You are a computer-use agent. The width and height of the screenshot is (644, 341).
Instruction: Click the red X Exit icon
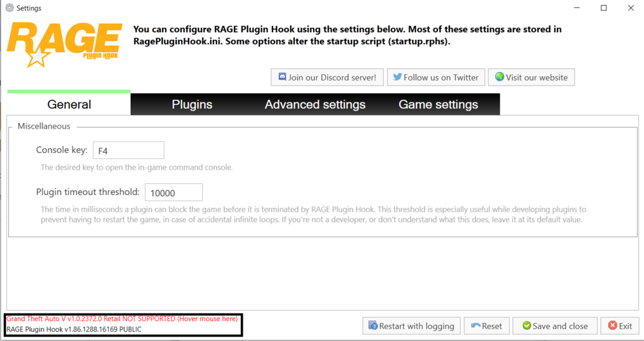point(612,326)
